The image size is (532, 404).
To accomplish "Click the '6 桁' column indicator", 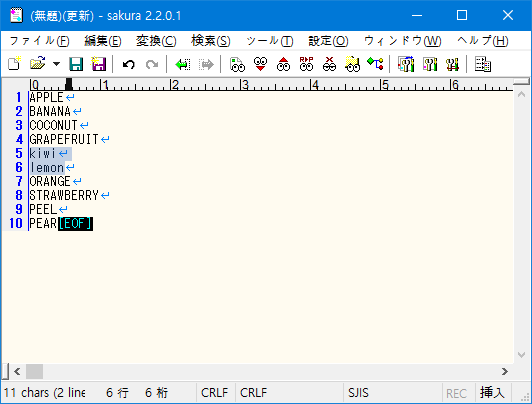I will point(156,393).
